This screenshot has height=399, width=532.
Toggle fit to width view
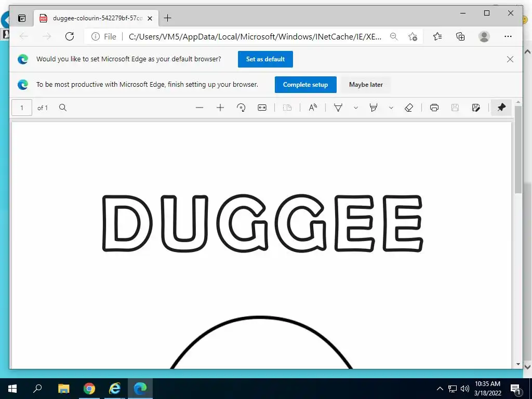tap(262, 108)
